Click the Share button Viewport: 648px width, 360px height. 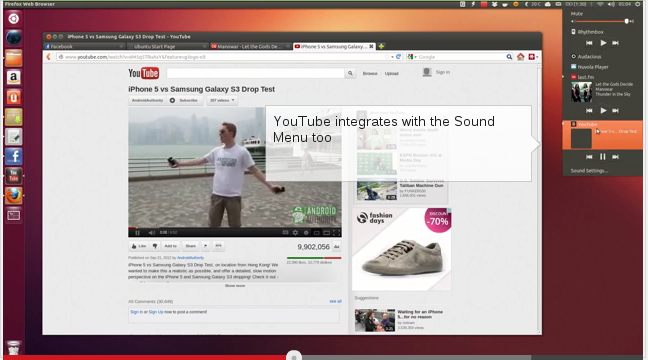(191, 246)
